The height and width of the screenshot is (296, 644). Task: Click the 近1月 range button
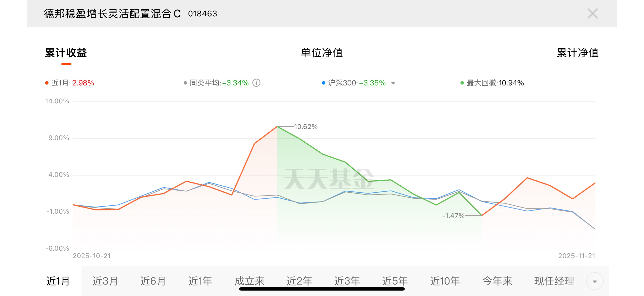pos(58,281)
